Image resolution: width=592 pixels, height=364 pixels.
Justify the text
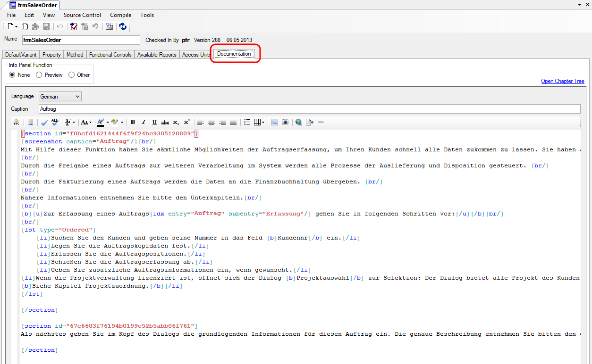[233, 122]
